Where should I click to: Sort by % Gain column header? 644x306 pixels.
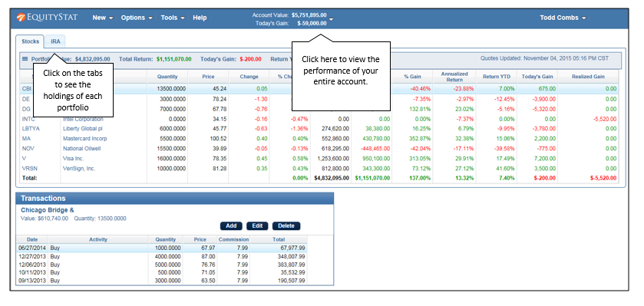(412, 76)
